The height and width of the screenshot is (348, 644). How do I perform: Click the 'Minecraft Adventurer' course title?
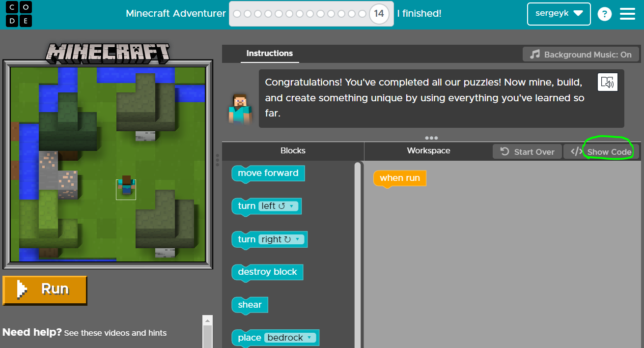(176, 14)
